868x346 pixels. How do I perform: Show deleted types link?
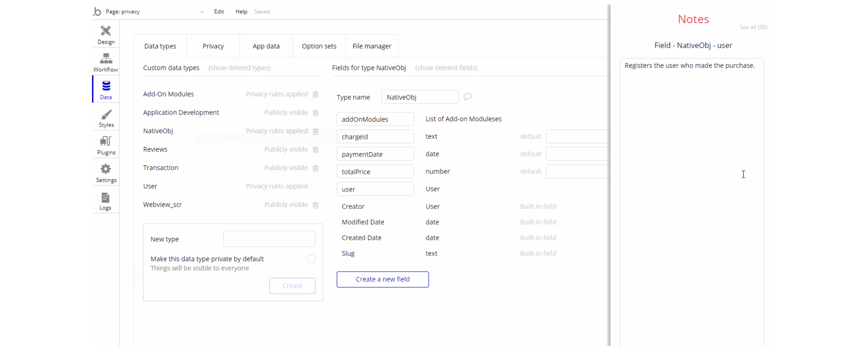click(x=240, y=68)
